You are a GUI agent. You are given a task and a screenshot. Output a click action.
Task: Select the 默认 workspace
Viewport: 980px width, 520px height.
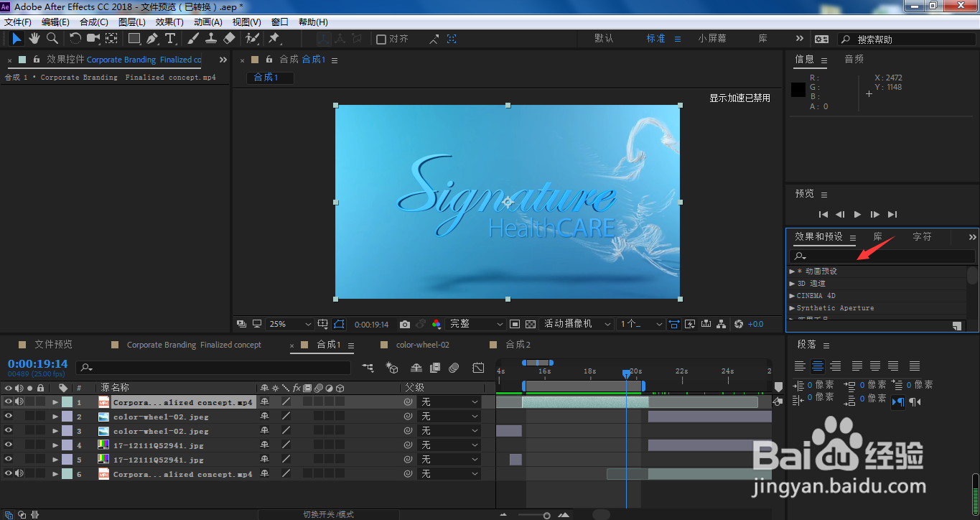tap(604, 39)
